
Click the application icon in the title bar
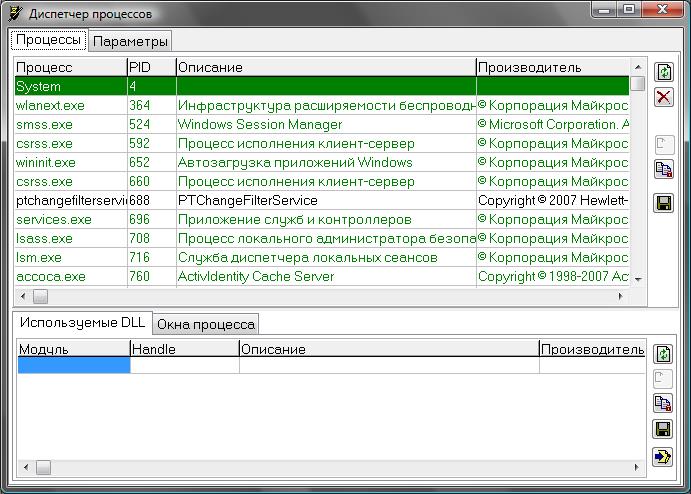15,13
